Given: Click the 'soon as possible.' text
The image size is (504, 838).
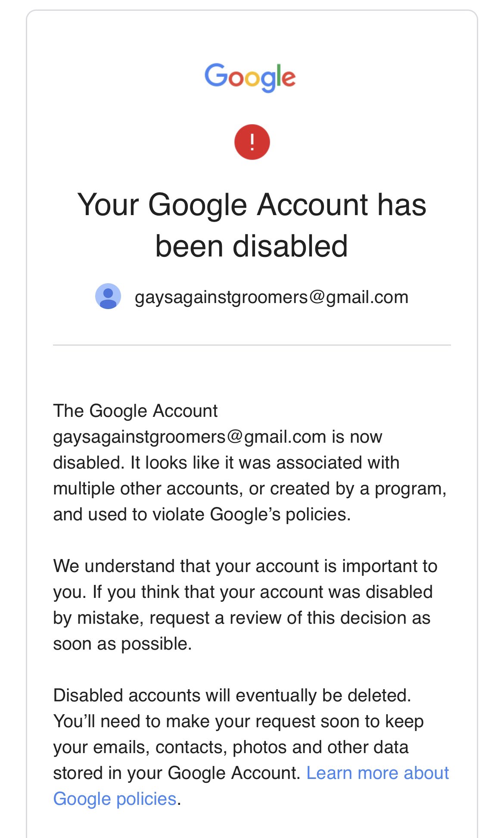Looking at the screenshot, I should (122, 644).
